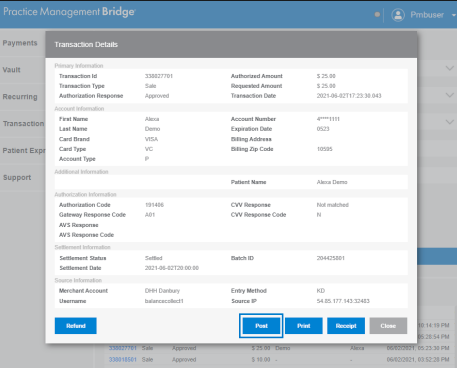Select Batch ID 204425801
This screenshot has height=368, width=457.
331,258
